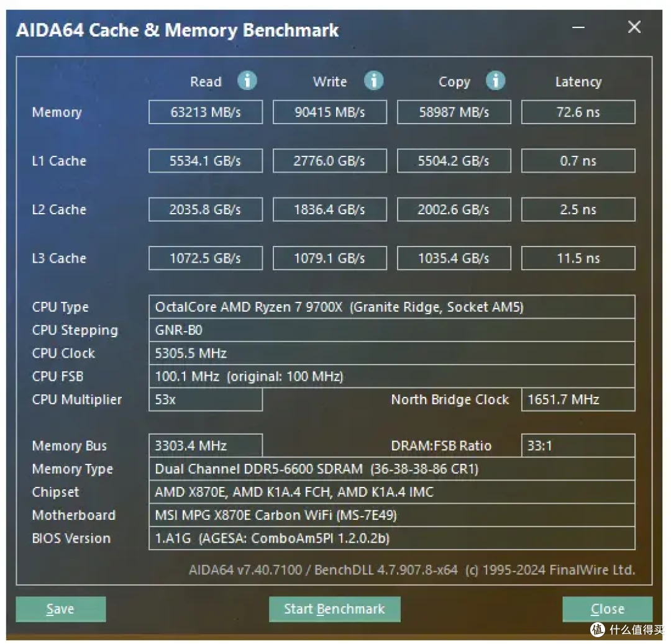Click the CPU Type label
This screenshot has width=671, height=644.
click(60, 307)
